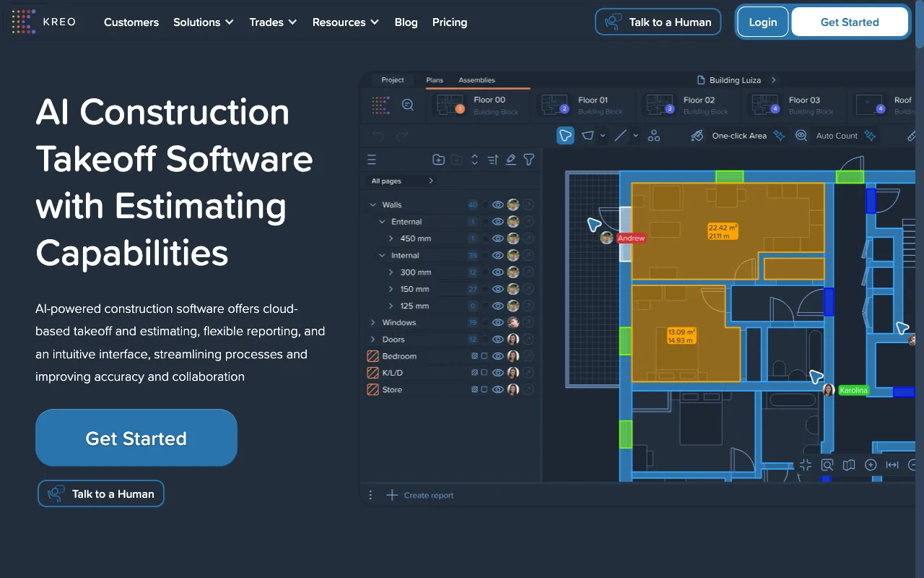
Task: Switch to the Plans tab
Action: coord(435,80)
